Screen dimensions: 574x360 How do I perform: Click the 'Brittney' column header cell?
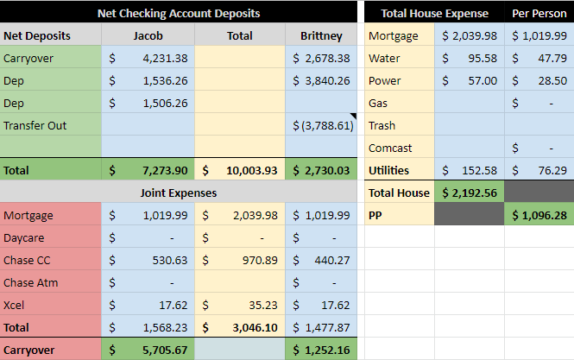point(321,34)
